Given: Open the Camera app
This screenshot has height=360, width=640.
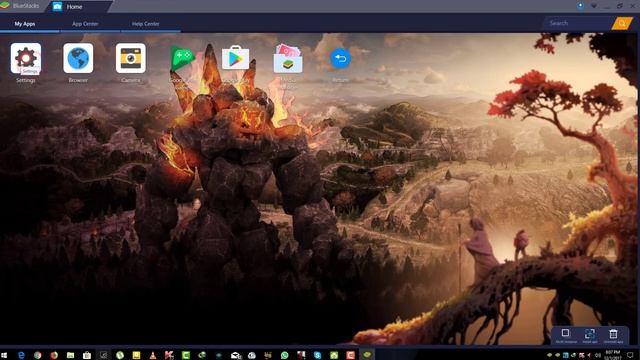Looking at the screenshot, I should 130,58.
